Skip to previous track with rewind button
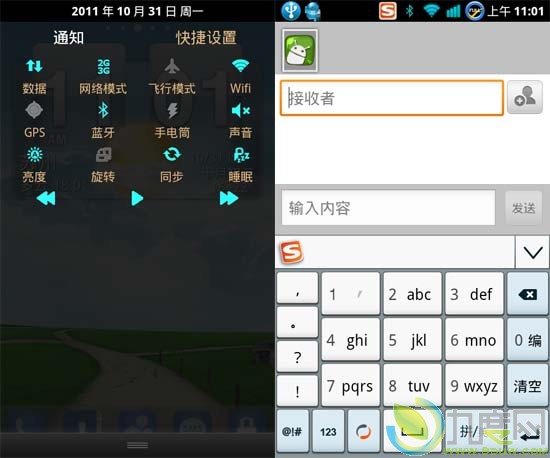 [46, 198]
